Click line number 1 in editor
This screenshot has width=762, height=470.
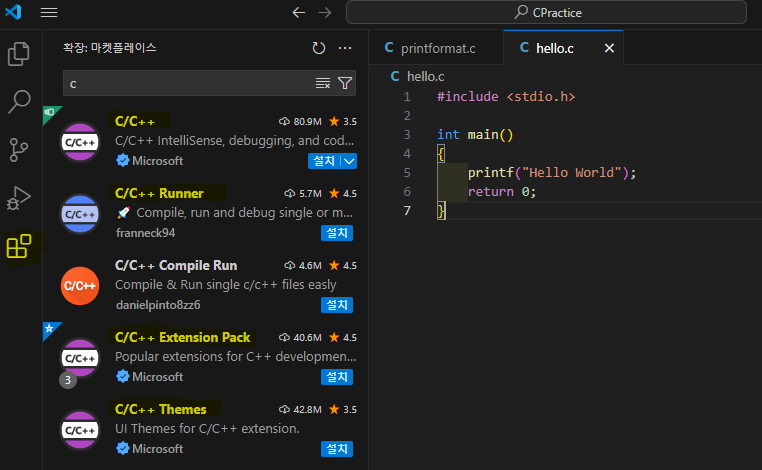pyautogui.click(x=407, y=97)
